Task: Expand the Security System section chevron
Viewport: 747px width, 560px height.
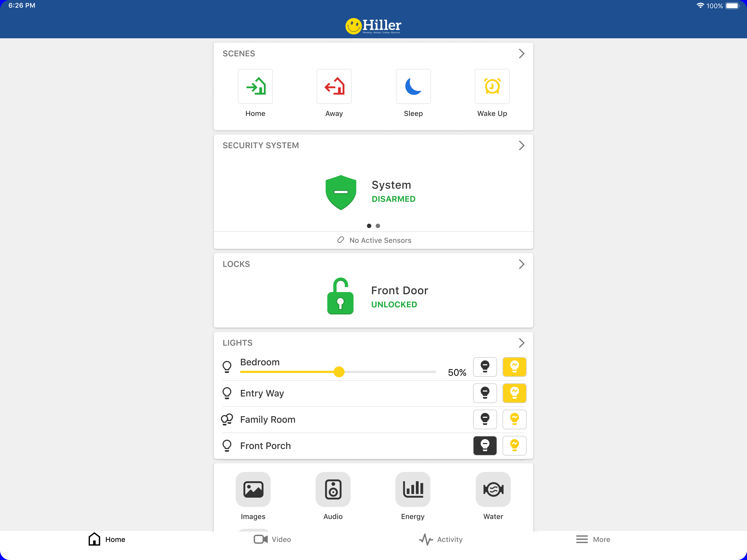Action: click(521, 145)
